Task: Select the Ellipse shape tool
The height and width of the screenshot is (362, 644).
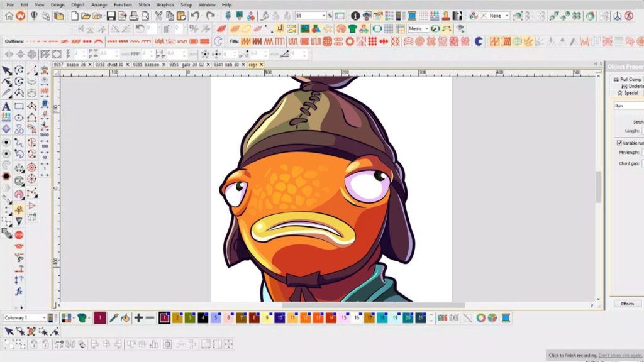Action: point(19,118)
